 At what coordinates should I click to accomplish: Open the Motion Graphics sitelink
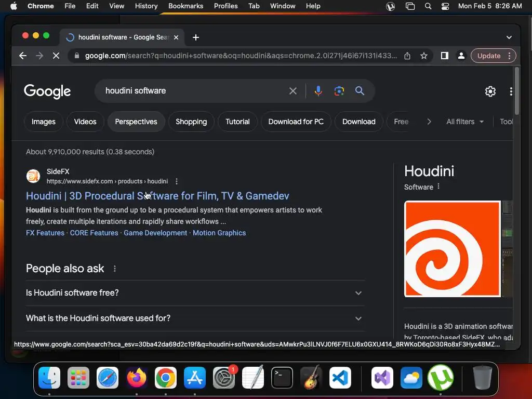point(219,233)
